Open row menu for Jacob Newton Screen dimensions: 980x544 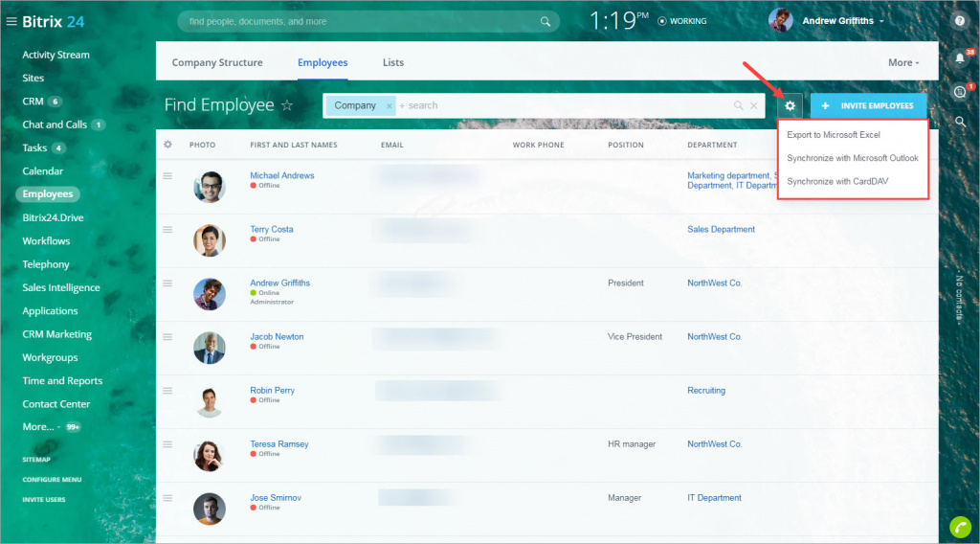click(x=167, y=337)
